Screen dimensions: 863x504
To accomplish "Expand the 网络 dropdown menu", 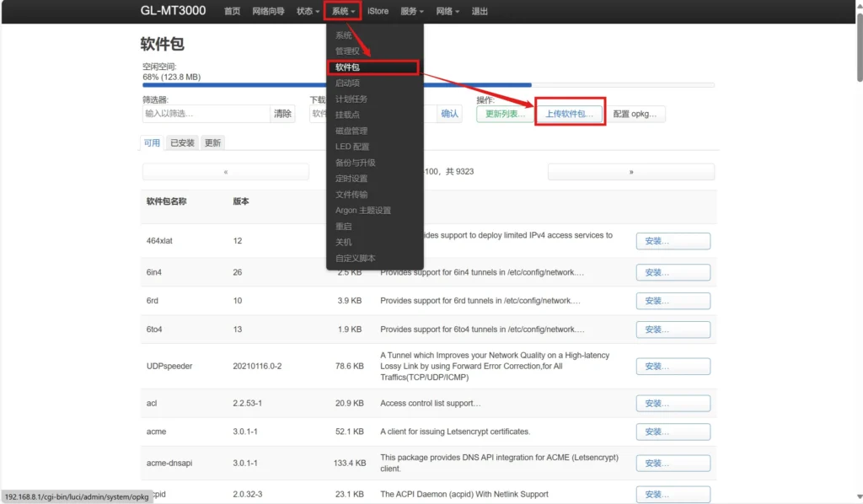I will [448, 11].
